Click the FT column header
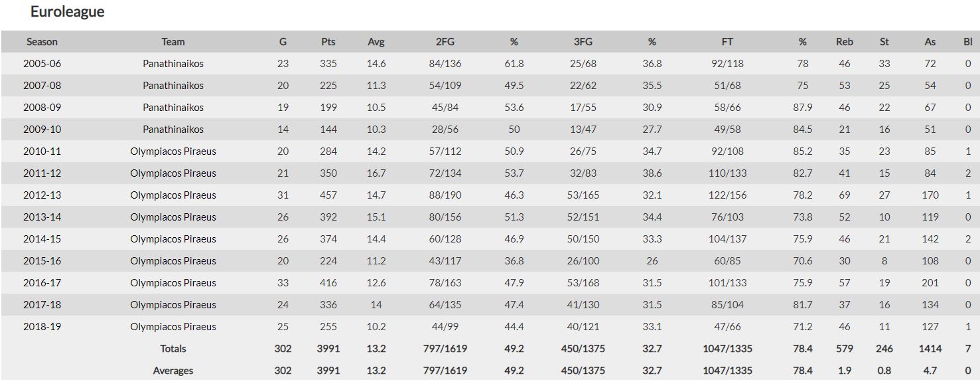 tap(727, 42)
